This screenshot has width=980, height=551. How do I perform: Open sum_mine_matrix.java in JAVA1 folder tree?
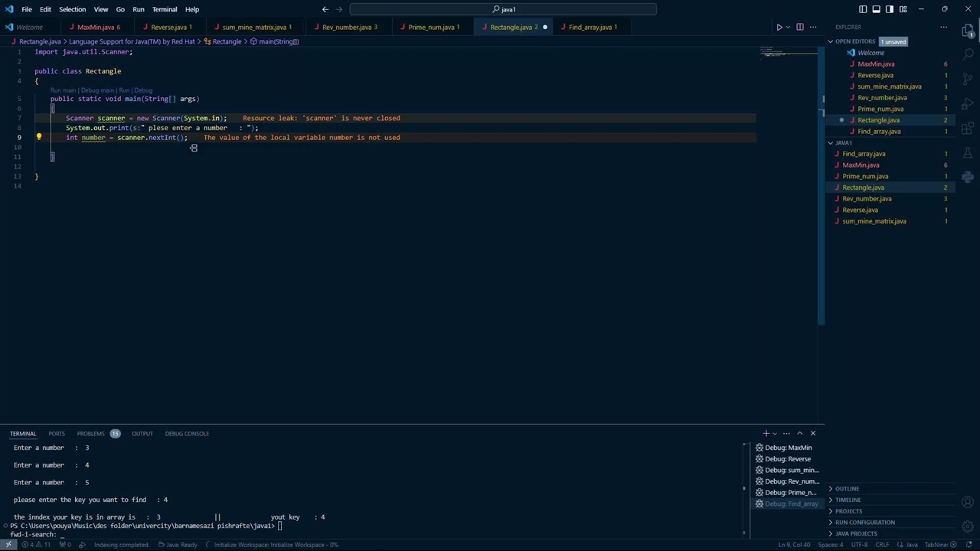click(x=874, y=221)
